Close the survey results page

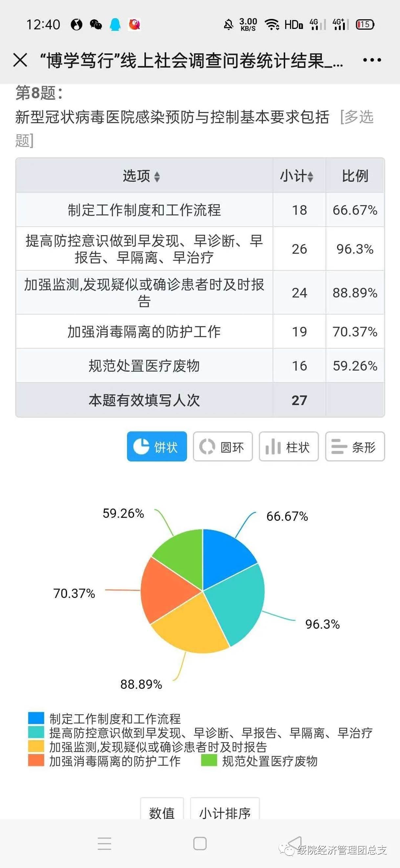point(20,60)
